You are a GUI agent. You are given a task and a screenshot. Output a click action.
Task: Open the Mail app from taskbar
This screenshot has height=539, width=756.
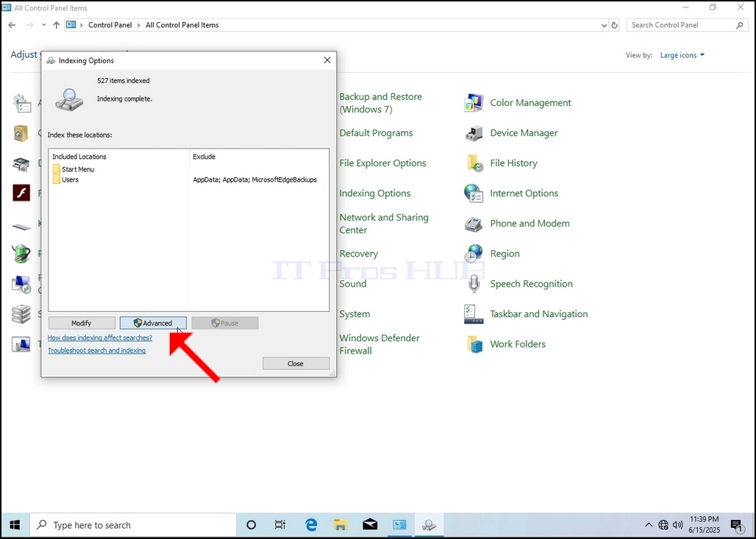coord(370,525)
